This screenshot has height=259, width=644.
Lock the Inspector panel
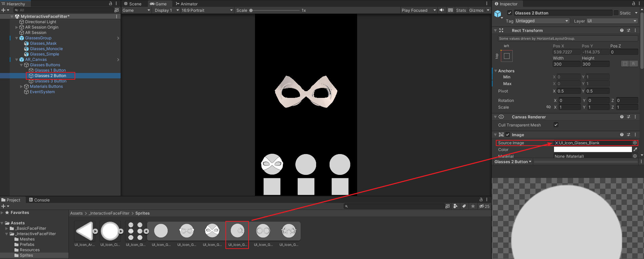coord(634,3)
